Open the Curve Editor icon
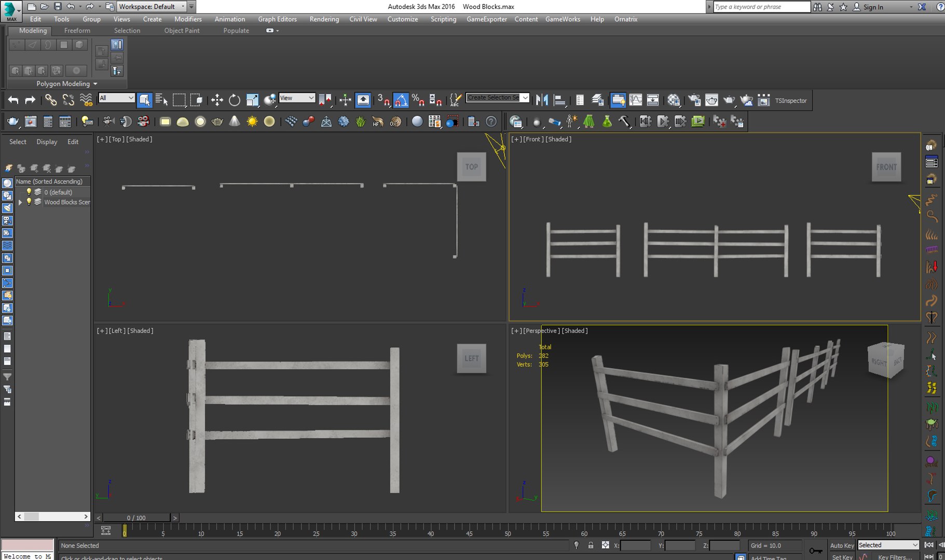Screen dimensions: 945x560 pyautogui.click(x=635, y=100)
